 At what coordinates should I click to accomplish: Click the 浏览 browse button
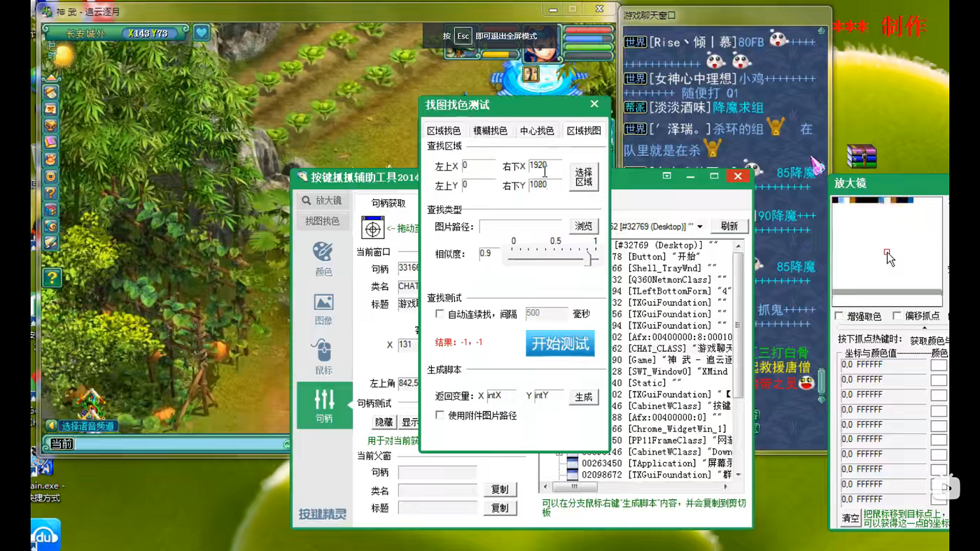click(583, 226)
